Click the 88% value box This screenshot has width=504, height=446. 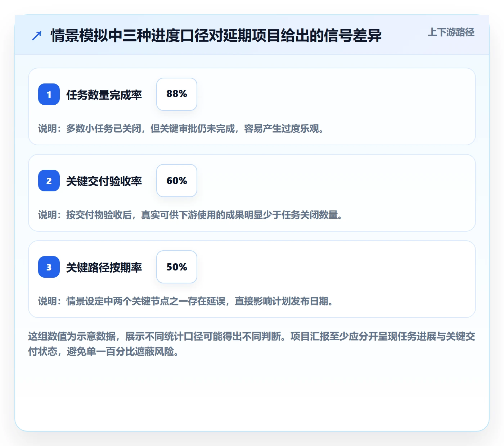click(x=177, y=94)
